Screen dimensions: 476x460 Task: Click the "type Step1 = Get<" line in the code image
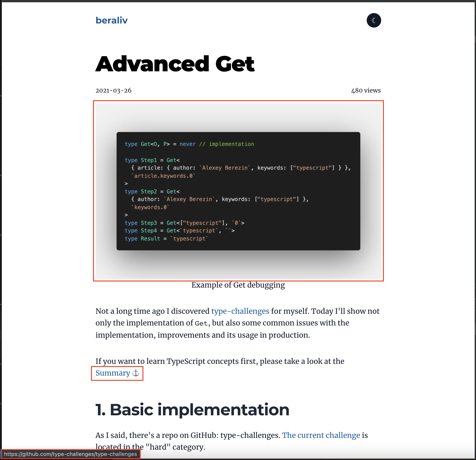click(x=152, y=160)
